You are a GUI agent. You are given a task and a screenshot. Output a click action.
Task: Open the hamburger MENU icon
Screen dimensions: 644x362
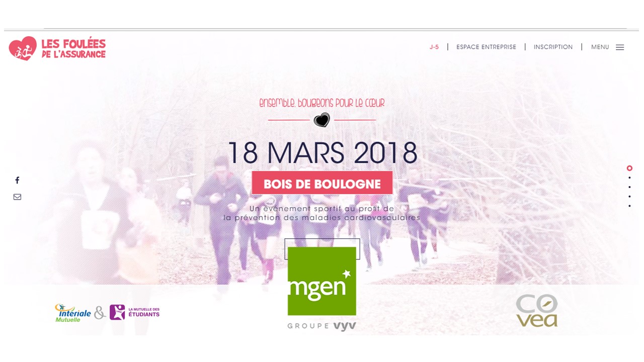(x=620, y=47)
